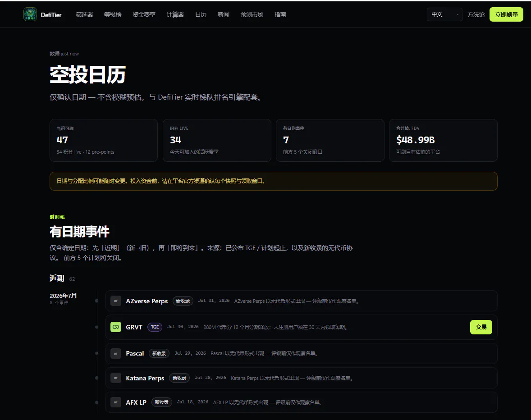Click the AFX LP event name
The height and width of the screenshot is (420, 531).
[x=136, y=402]
